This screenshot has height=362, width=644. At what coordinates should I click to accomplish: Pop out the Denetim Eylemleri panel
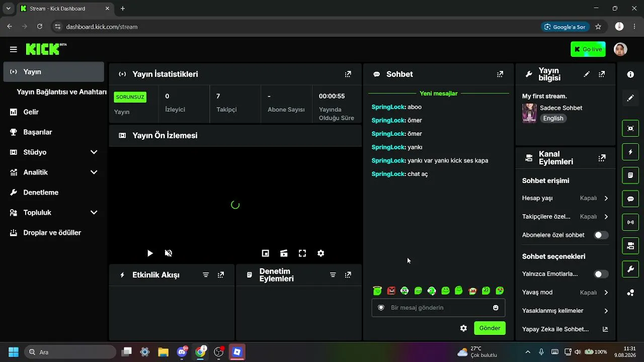point(348,275)
